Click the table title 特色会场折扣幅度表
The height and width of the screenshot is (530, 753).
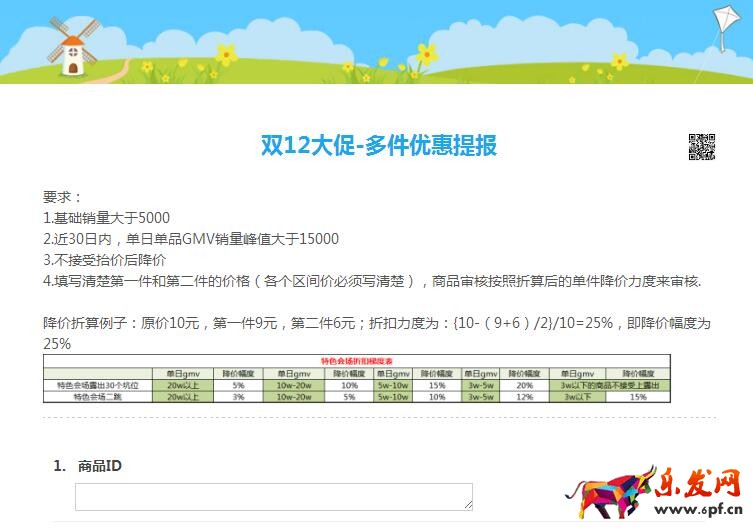[x=357, y=361]
